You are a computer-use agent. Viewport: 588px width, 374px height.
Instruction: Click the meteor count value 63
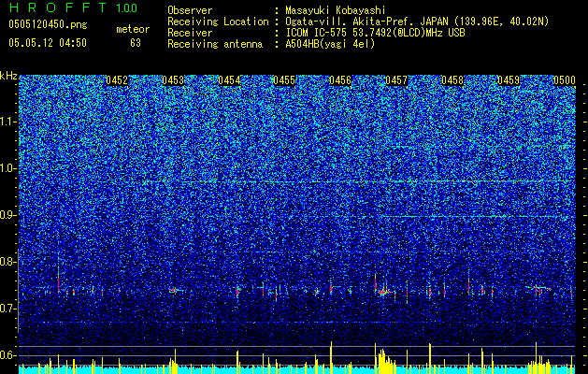(x=136, y=43)
